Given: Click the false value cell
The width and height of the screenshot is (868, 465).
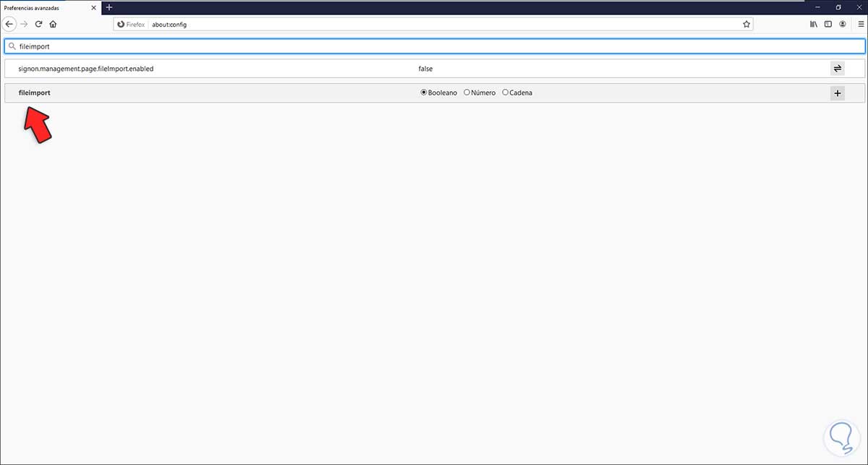Looking at the screenshot, I should [x=425, y=69].
